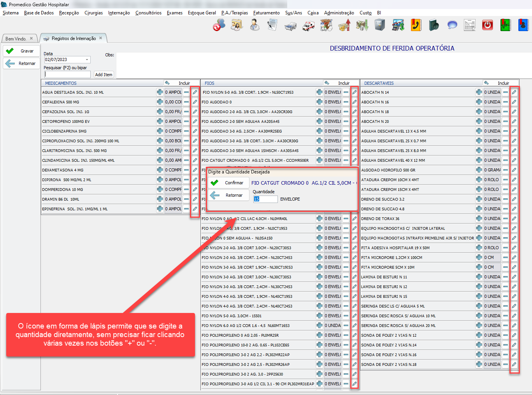Edit quantity of LAMINA DE BISTURI N 15

(x=514, y=296)
